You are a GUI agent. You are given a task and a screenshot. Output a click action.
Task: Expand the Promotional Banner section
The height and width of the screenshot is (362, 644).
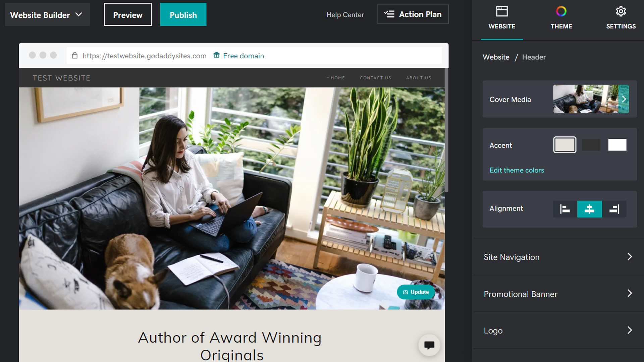pyautogui.click(x=558, y=294)
